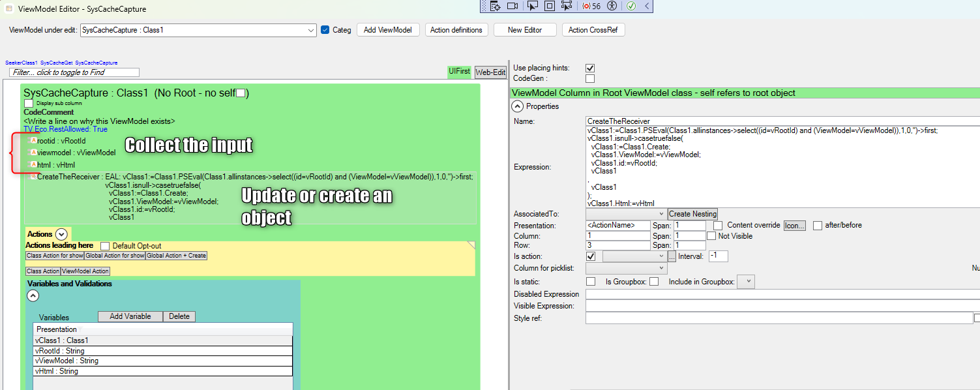Open the SysCacheGet breadcrumb link

coord(56,63)
